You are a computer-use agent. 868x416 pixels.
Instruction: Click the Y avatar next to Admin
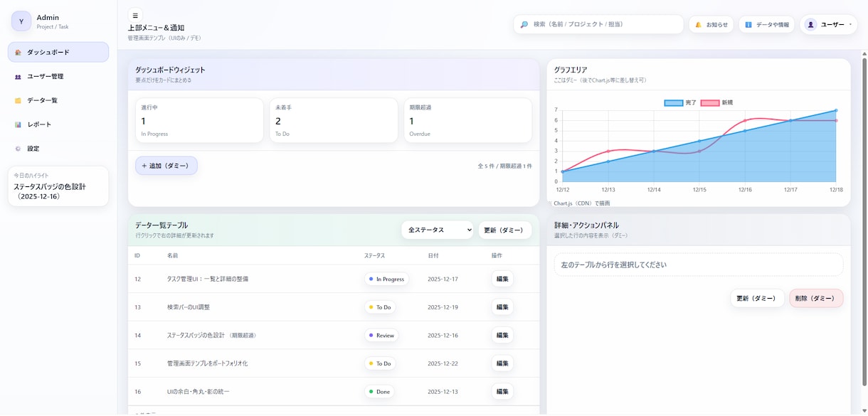click(21, 21)
